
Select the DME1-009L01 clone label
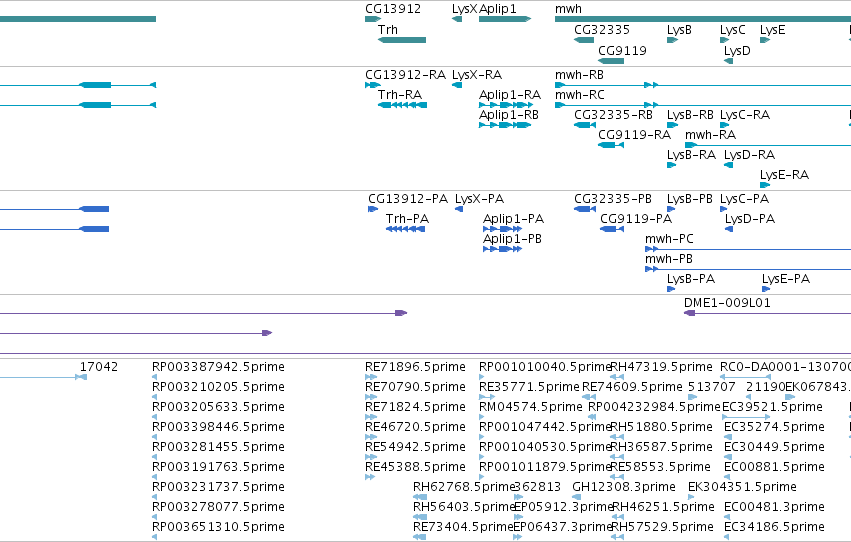coord(727,303)
